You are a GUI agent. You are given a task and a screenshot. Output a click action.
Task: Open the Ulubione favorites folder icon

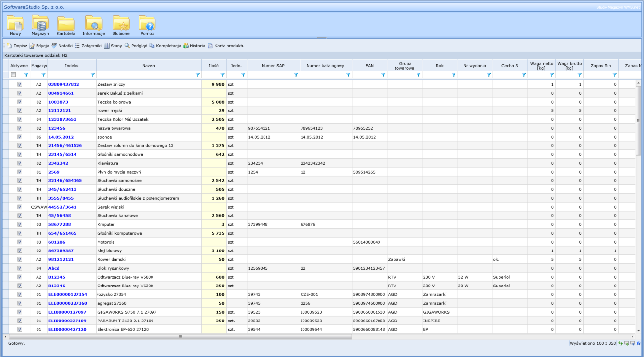[x=121, y=25]
